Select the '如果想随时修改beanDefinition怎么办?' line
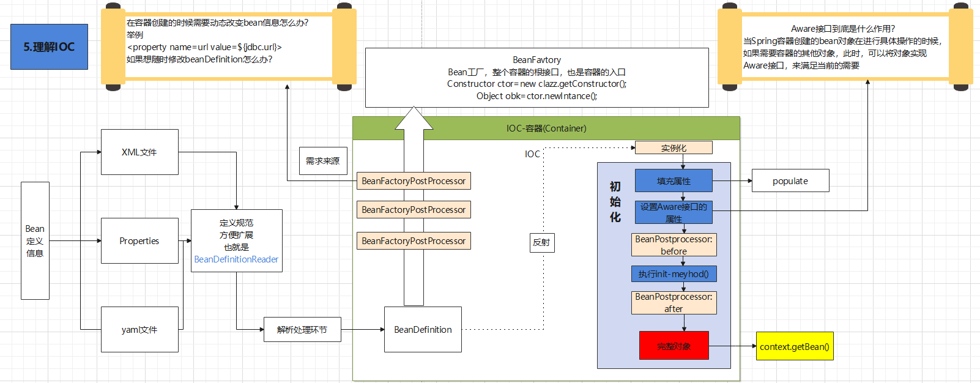The width and height of the screenshot is (980, 383). point(199,59)
